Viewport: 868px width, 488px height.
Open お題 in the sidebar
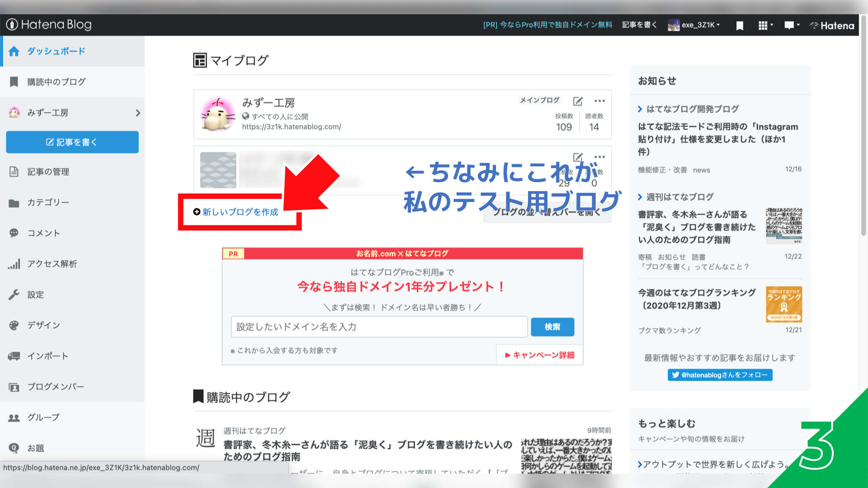pos(72,448)
